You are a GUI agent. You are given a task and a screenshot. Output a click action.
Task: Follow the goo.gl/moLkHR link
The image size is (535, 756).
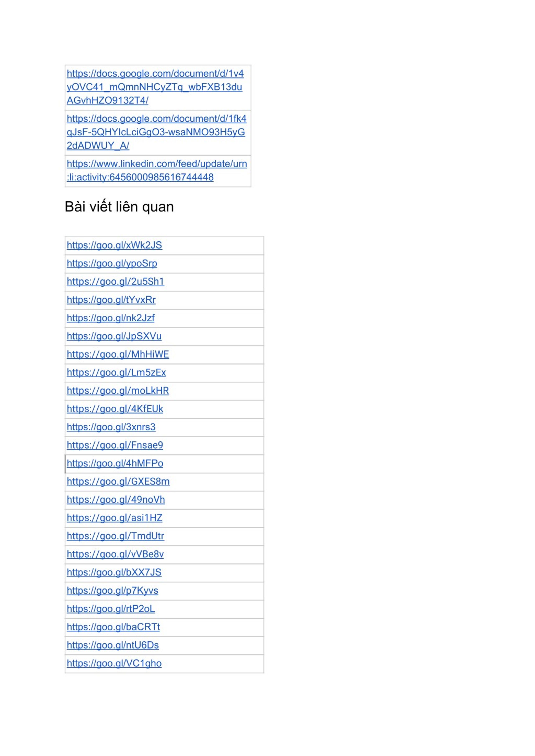click(x=118, y=391)
